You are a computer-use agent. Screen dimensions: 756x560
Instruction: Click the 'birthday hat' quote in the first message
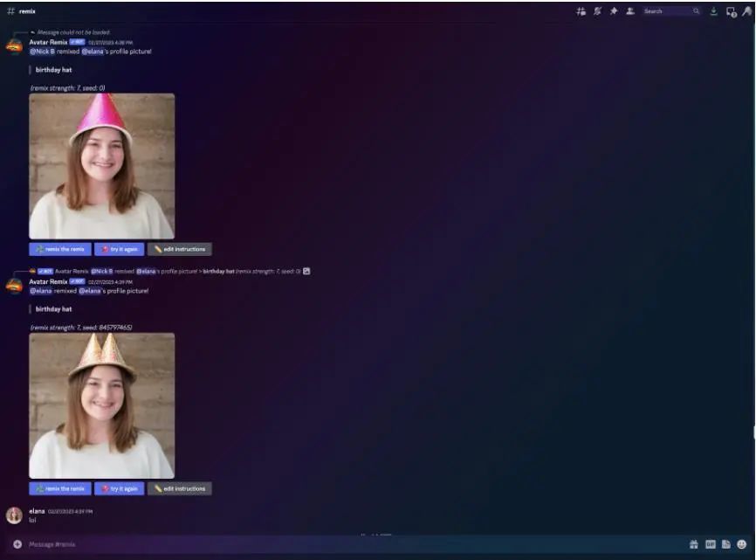53,70
